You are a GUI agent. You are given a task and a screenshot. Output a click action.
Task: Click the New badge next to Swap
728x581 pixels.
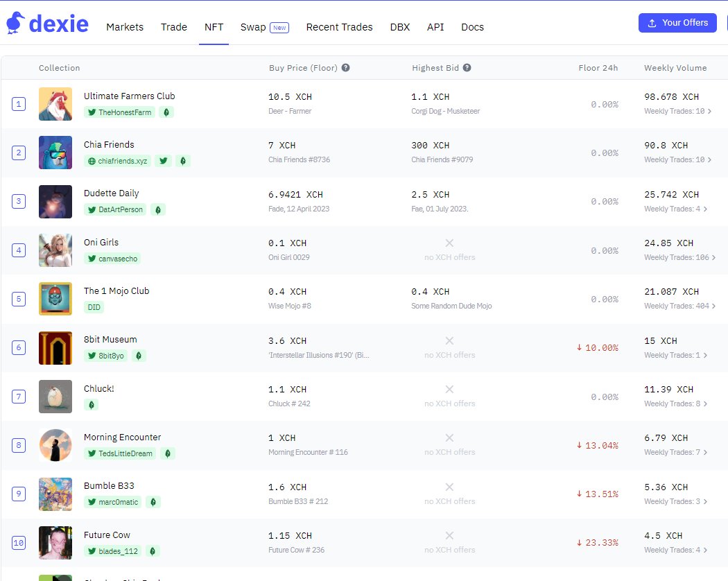point(279,28)
